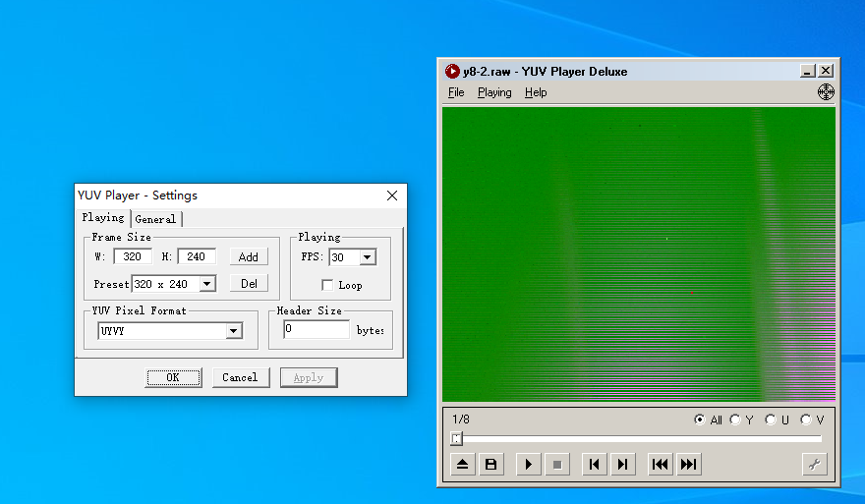Select the Y channel radio button
The image size is (865, 504).
point(735,420)
